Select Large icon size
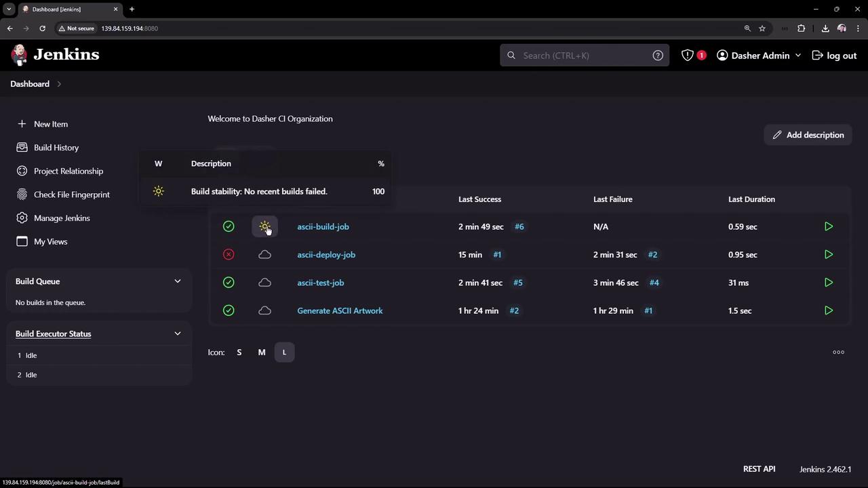 point(284,352)
